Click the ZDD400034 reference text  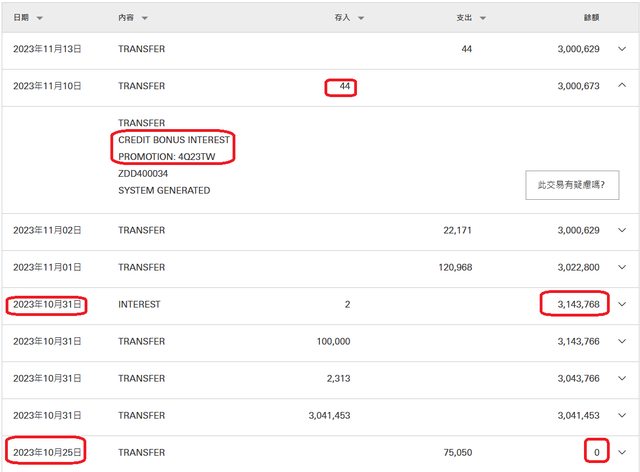point(143,173)
